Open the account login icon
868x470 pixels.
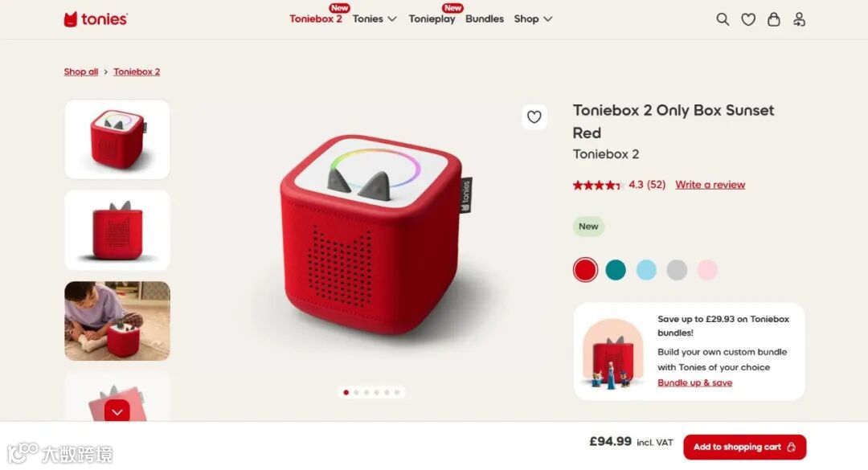800,19
